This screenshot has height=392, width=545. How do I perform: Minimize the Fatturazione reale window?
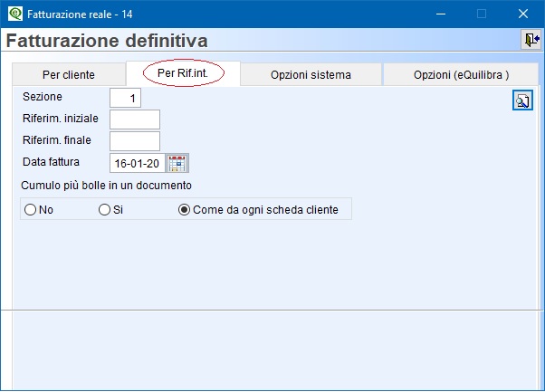(441, 14)
